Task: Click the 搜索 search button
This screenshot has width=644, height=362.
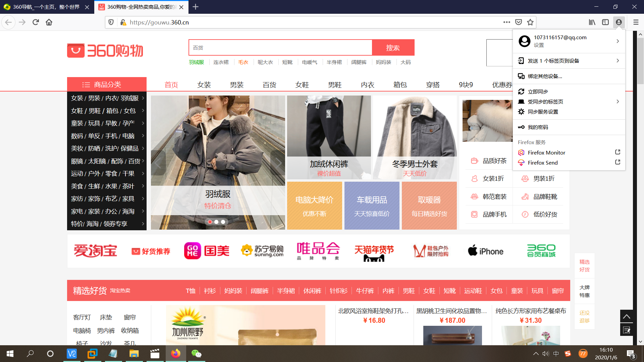Action: 393,48
